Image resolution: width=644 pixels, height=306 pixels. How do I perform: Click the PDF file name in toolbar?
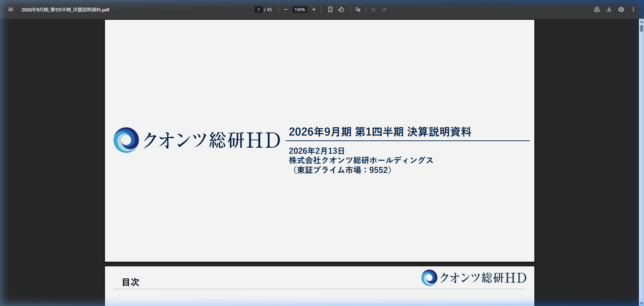click(65, 10)
